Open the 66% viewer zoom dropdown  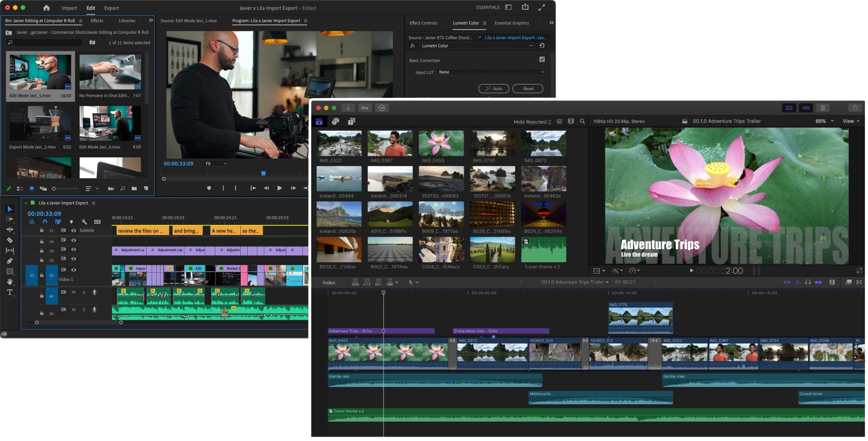825,121
